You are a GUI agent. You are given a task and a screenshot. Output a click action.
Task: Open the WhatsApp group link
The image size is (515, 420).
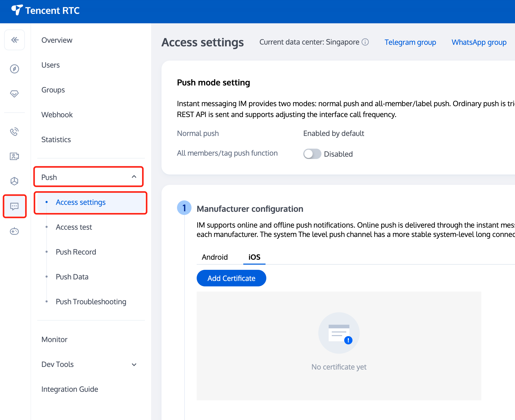click(479, 42)
